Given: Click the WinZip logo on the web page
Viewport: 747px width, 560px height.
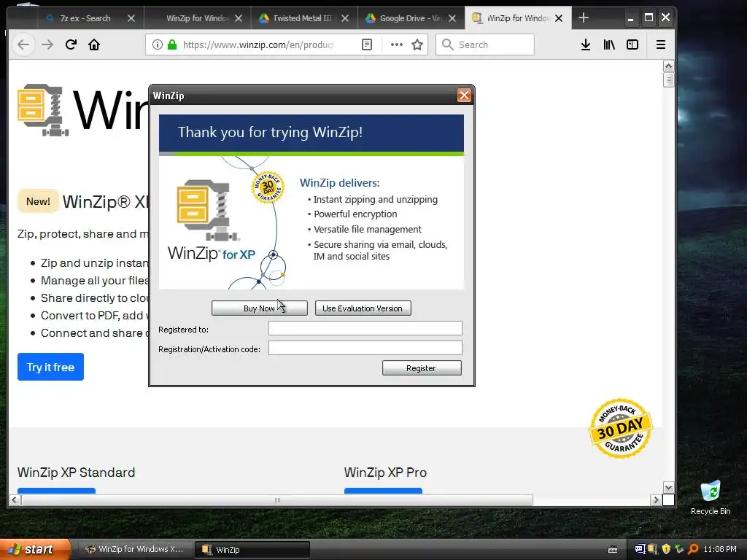Looking at the screenshot, I should [83, 109].
